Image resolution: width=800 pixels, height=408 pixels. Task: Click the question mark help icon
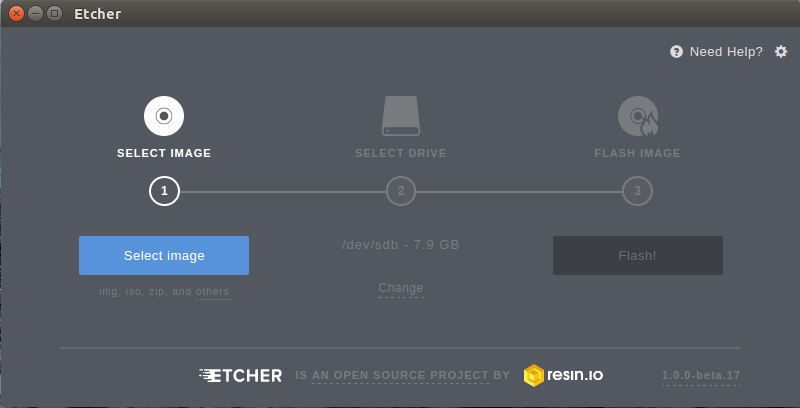coord(676,52)
